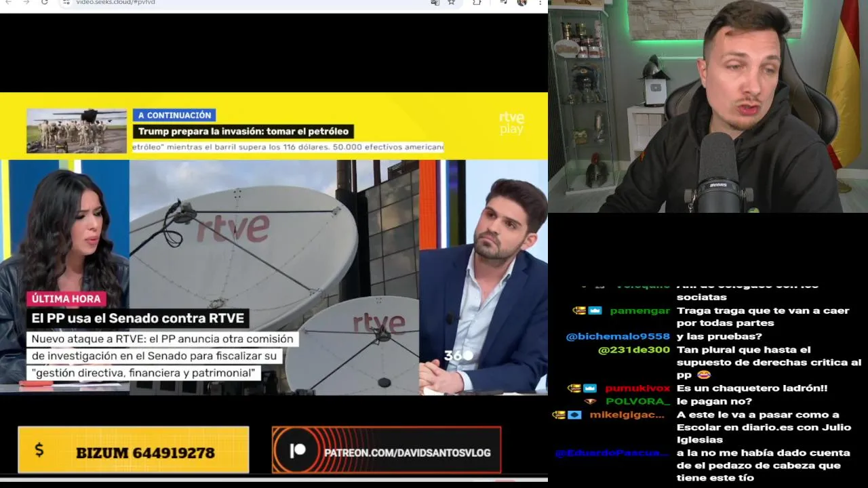
Task: Open the browser three-dot menu
Action: click(x=540, y=2)
